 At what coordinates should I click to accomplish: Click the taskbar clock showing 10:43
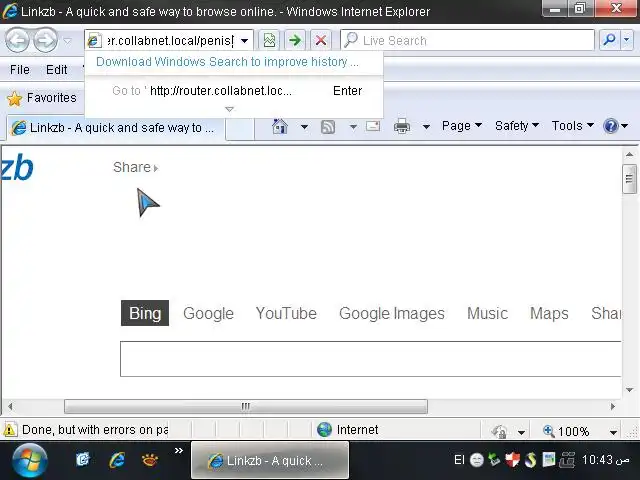pos(606,460)
